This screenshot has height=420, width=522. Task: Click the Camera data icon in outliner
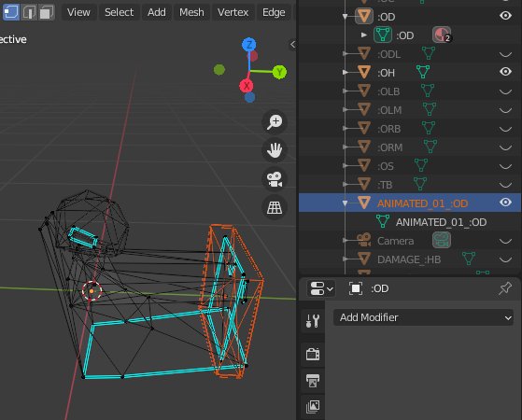coord(442,240)
